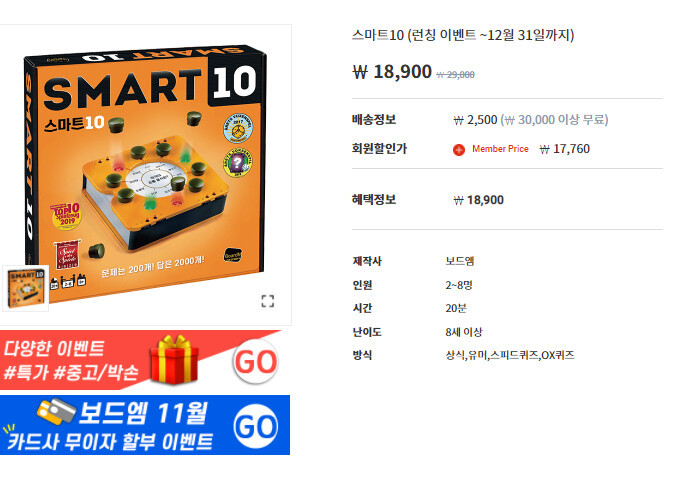
Task: Click the Member Price red label
Action: 500,149
